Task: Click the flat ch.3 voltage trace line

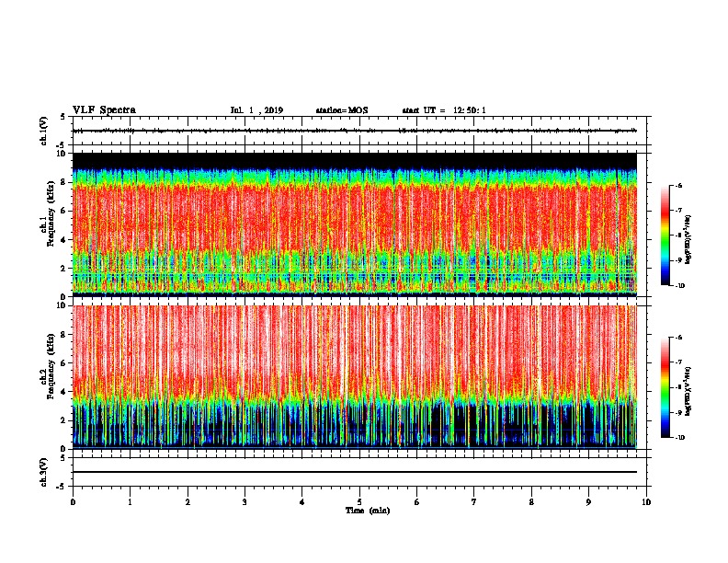Action: point(354,472)
